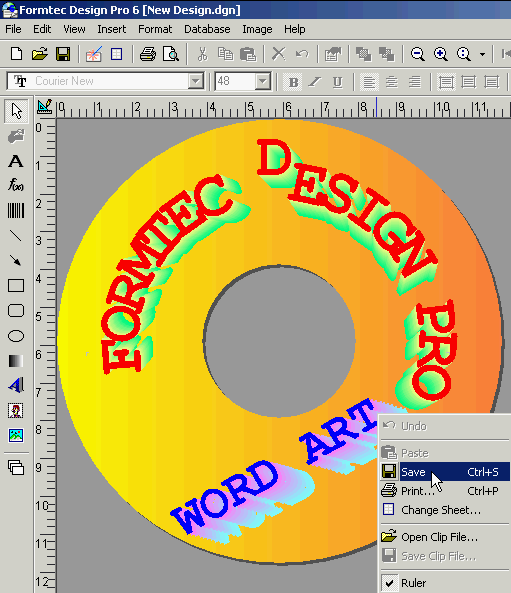This screenshot has height=593, width=511.
Task: Open object properties toolbar icon
Action: point(333,54)
